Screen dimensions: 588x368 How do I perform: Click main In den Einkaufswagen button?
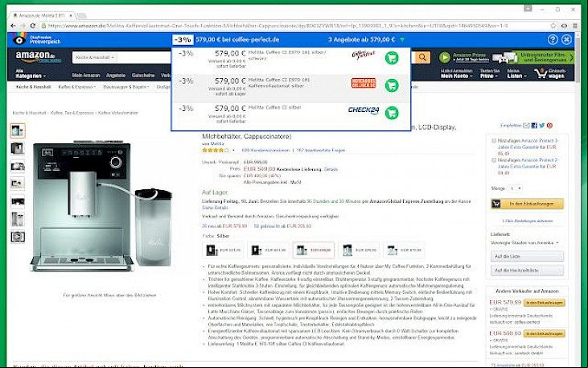coord(527,204)
